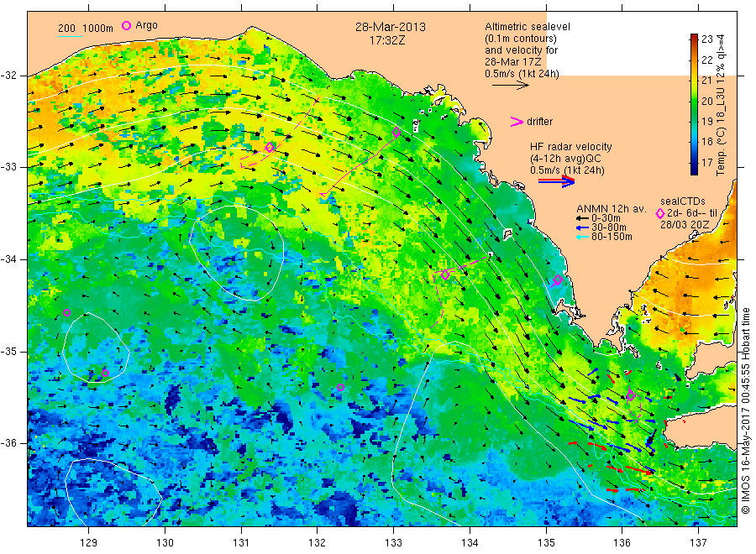Click the black altimetric velocity scale arrow
The height and width of the screenshot is (554, 756).
(511, 86)
